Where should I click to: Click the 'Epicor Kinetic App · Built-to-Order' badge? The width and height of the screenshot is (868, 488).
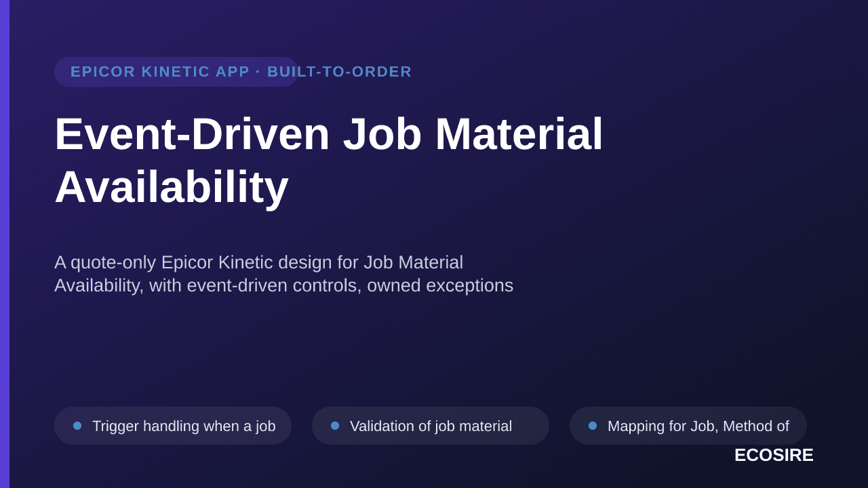pos(176,72)
